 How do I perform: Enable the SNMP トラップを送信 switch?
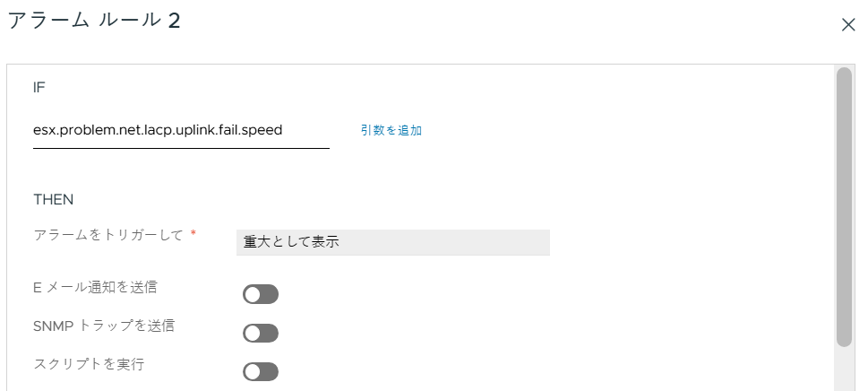coord(261,333)
